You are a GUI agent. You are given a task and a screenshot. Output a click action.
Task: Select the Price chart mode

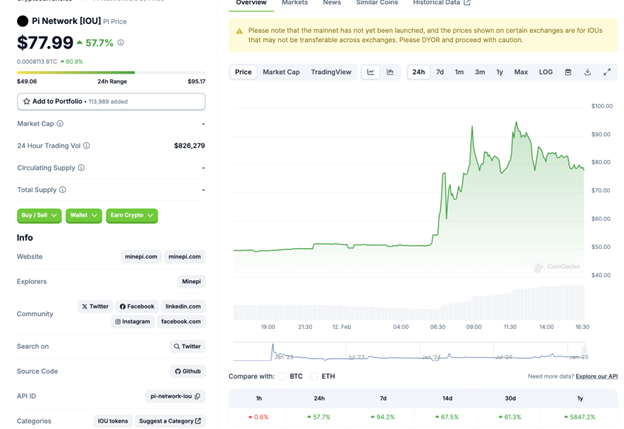click(x=243, y=72)
